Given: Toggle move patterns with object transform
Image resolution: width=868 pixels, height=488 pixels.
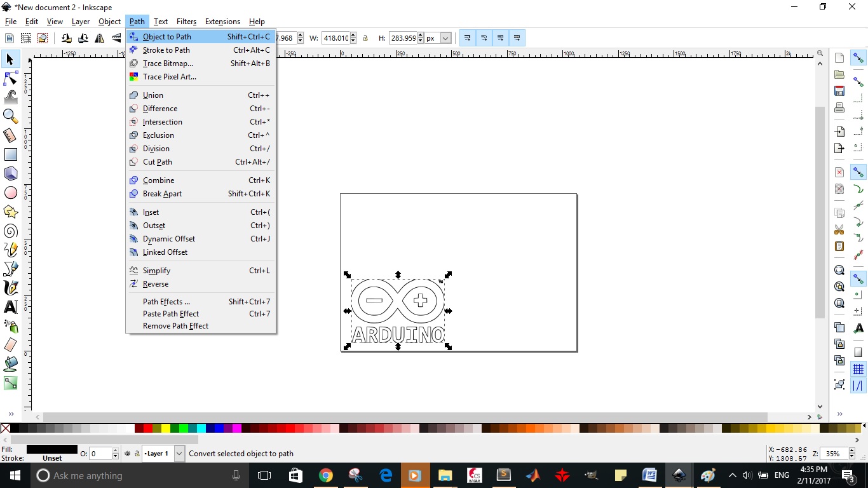Looking at the screenshot, I should point(517,38).
